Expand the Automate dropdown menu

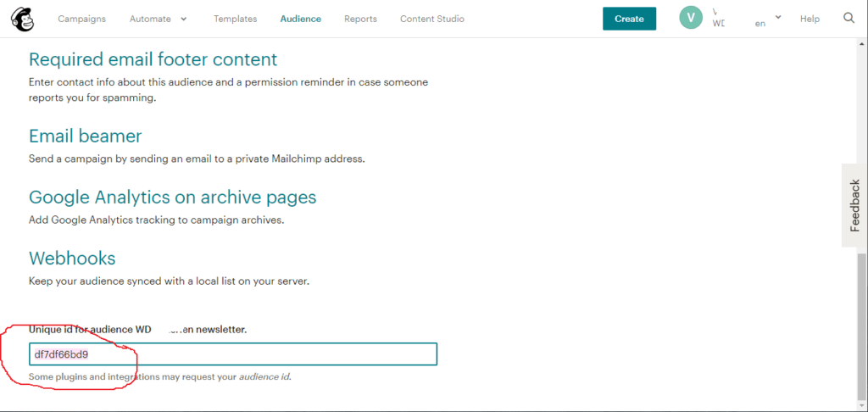click(159, 19)
